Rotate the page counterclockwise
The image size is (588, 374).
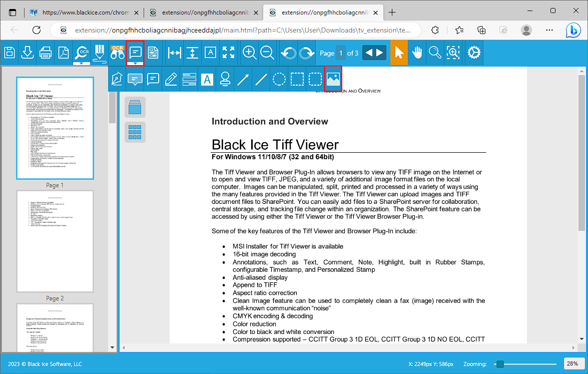click(x=288, y=53)
